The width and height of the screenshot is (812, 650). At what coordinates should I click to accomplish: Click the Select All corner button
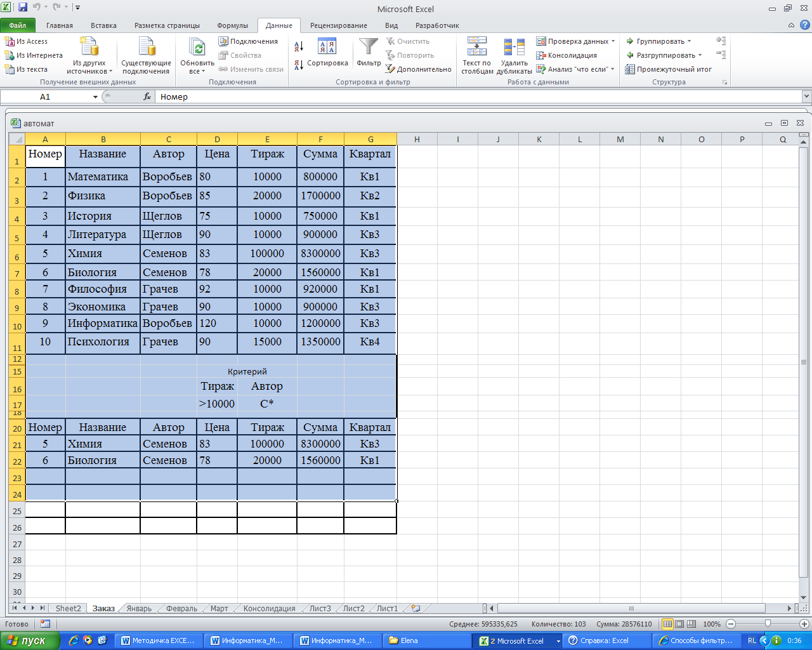16,139
